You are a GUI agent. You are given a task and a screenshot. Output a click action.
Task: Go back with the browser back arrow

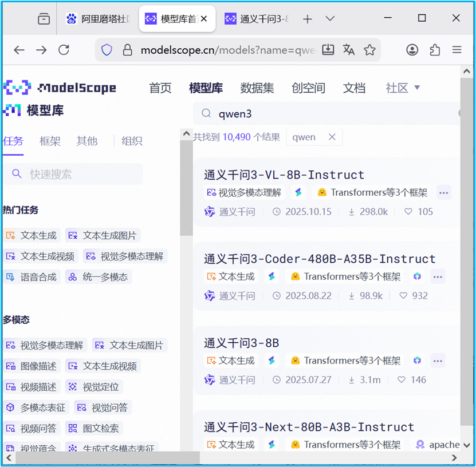point(19,50)
